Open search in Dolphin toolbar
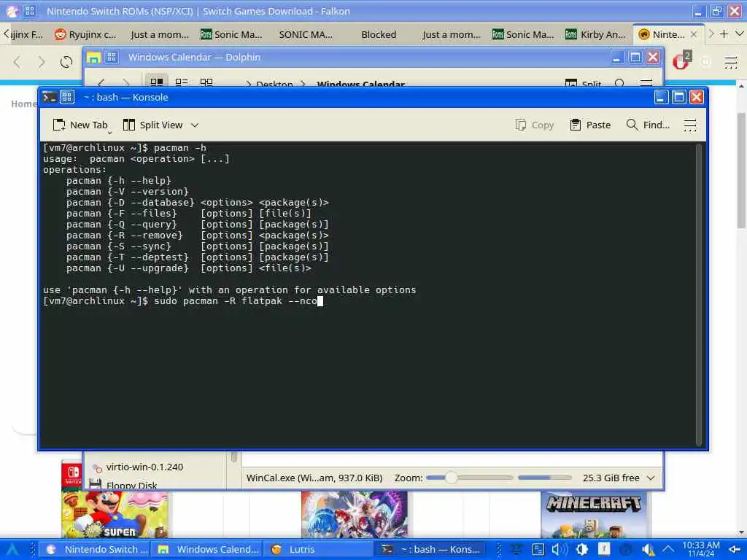 click(619, 83)
